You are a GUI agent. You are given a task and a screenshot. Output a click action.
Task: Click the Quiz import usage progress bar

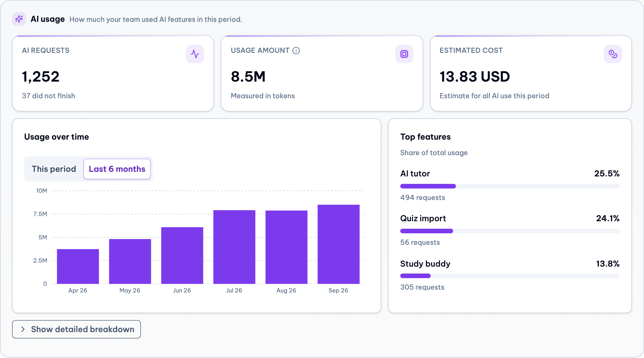pos(510,231)
